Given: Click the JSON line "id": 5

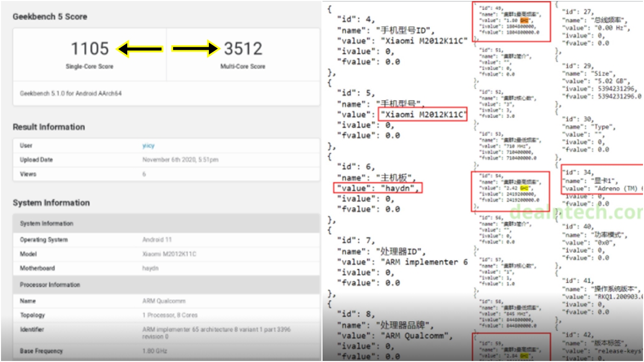Looking at the screenshot, I should click(355, 93).
